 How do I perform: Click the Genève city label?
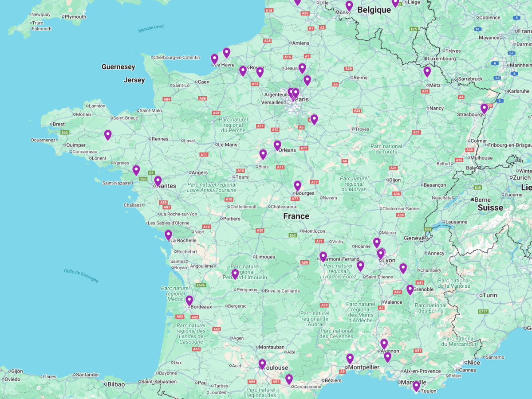414,238
